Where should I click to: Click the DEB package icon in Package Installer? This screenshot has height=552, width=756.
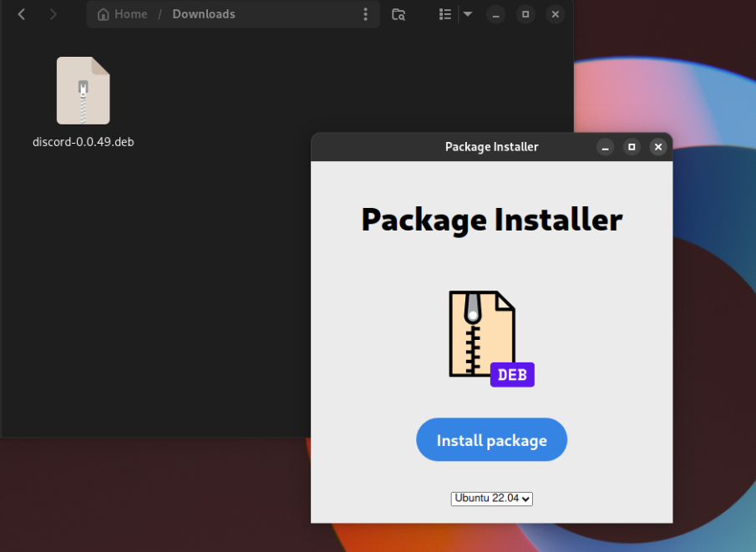[x=483, y=334]
